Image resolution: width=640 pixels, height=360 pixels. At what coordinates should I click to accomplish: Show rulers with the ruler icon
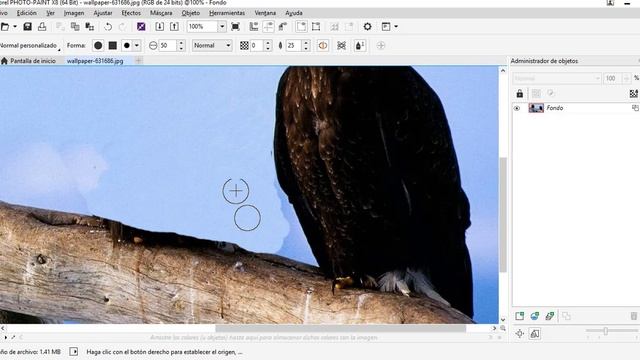(254, 27)
